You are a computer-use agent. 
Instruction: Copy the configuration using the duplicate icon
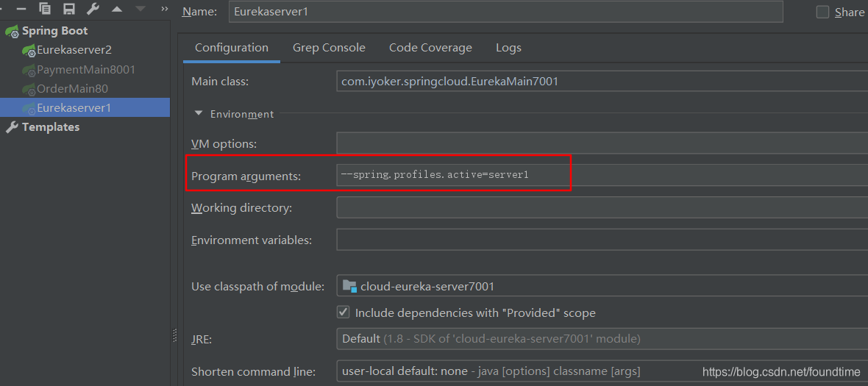46,8
